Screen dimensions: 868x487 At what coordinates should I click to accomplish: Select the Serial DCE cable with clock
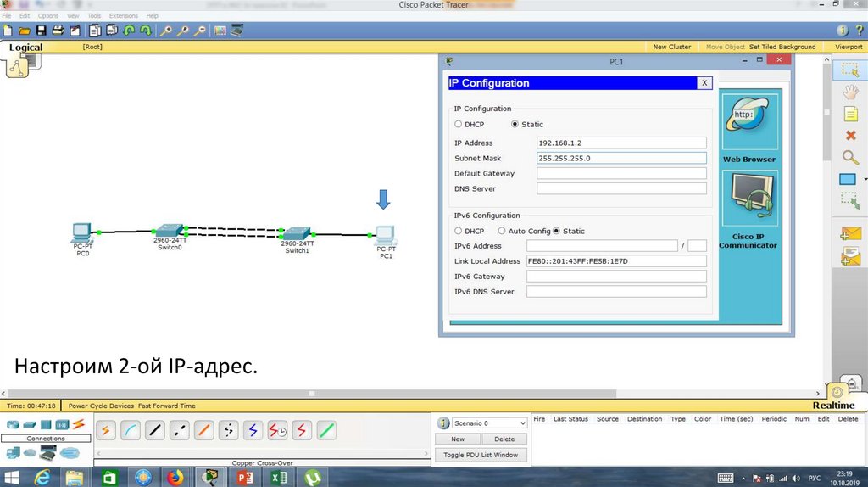pyautogui.click(x=277, y=430)
